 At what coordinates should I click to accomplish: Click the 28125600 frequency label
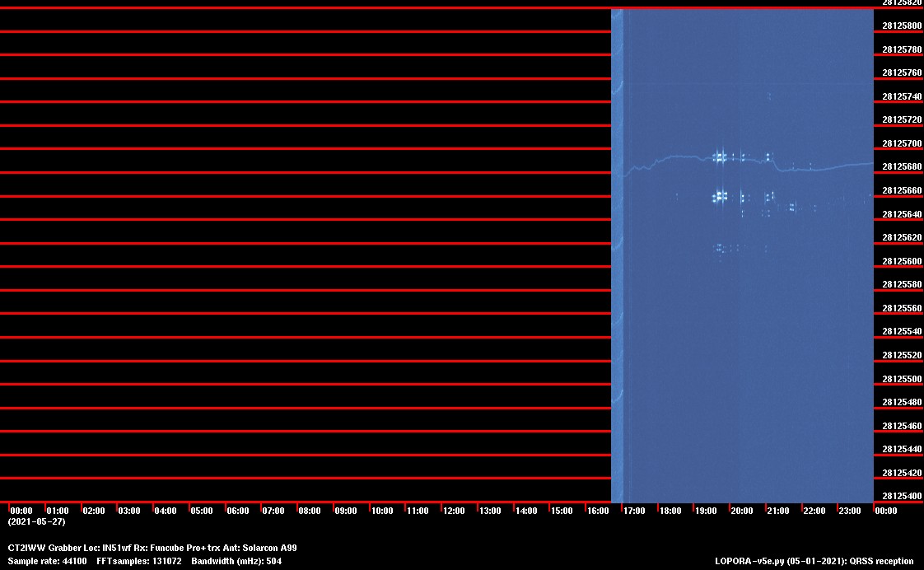902,261
